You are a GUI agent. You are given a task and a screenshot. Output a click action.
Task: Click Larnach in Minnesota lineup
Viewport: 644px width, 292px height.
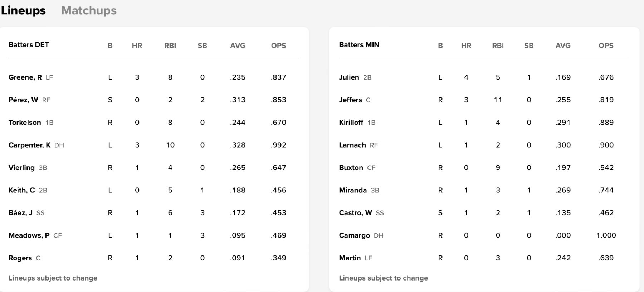pos(352,145)
